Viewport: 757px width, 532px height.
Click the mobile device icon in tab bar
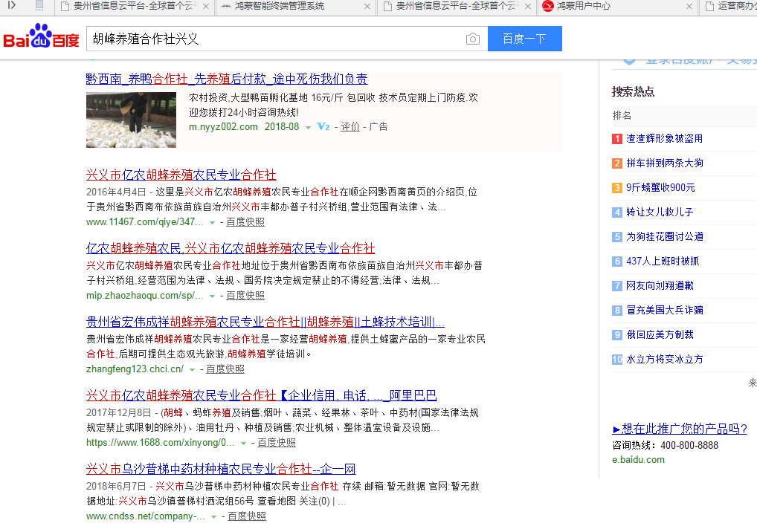39,6
